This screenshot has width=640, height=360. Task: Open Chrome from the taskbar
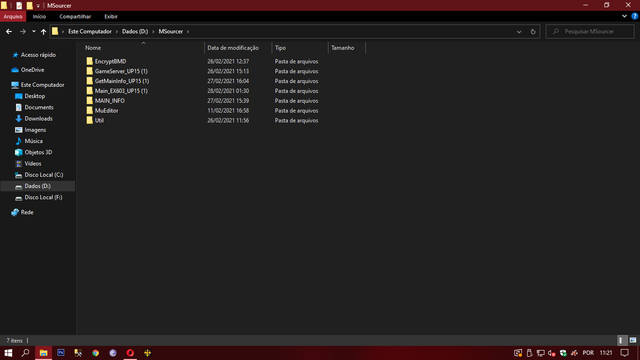pos(96,353)
